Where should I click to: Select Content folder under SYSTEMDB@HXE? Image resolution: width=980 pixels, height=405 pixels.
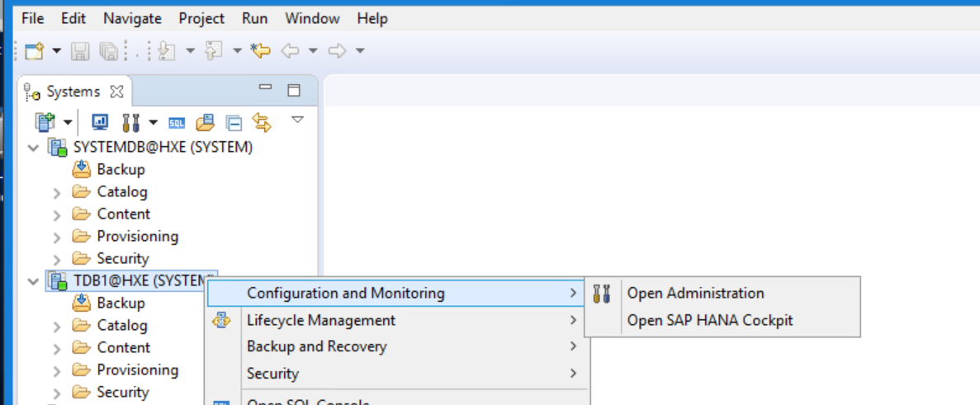click(x=124, y=214)
